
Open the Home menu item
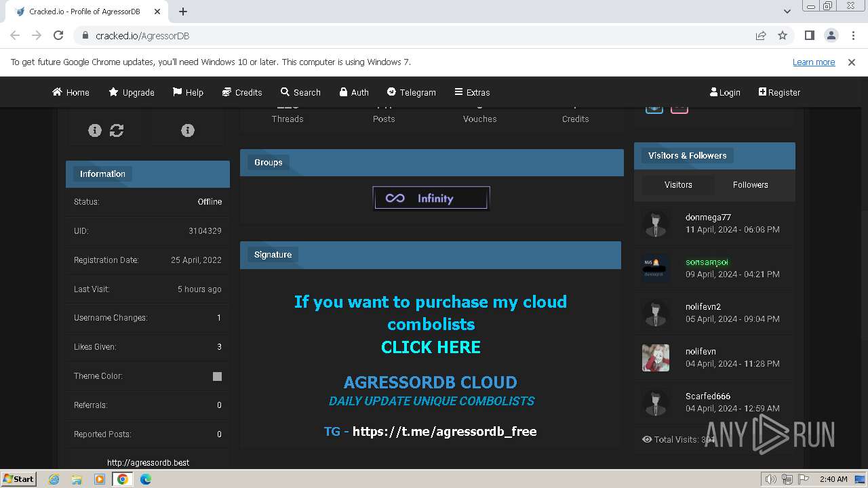71,92
